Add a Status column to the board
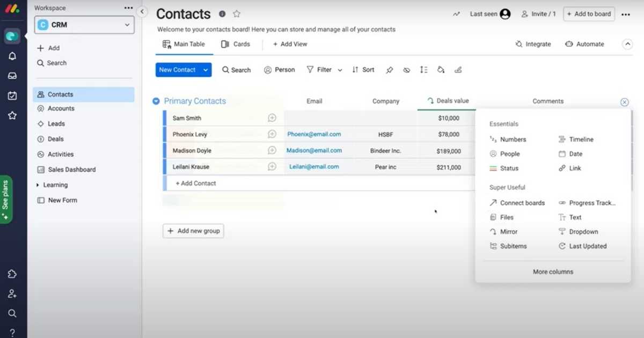Viewport: 644px width, 338px height. pyautogui.click(x=508, y=168)
